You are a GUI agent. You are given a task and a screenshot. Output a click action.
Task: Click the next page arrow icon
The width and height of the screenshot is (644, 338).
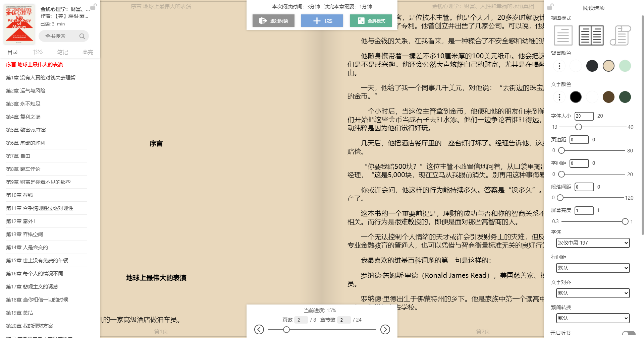click(x=385, y=330)
